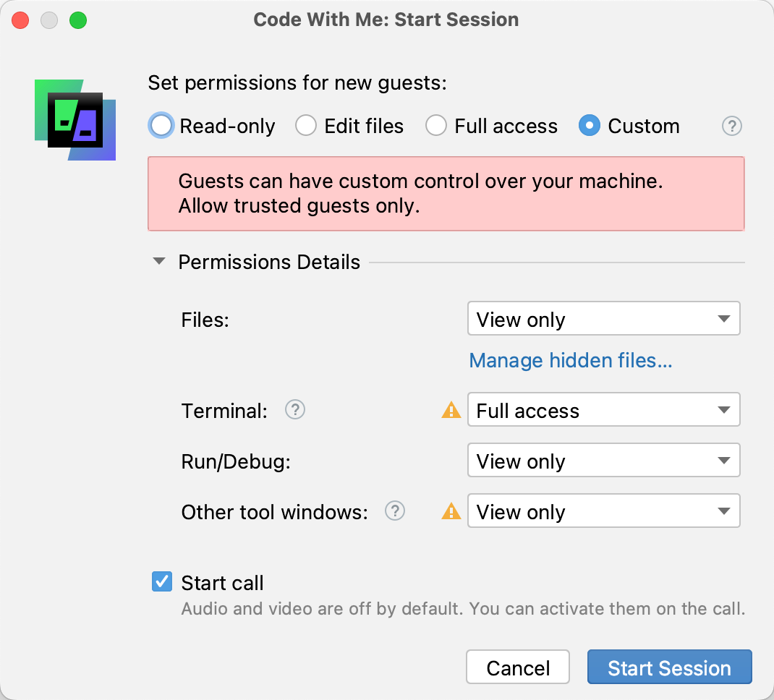This screenshot has width=774, height=700.
Task: Cancel the session setup
Action: tap(517, 667)
